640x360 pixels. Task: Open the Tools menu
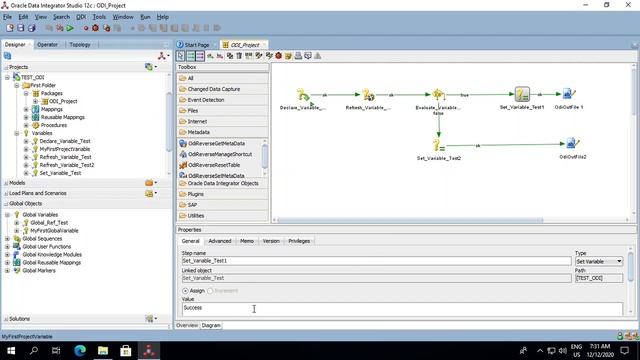99,17
